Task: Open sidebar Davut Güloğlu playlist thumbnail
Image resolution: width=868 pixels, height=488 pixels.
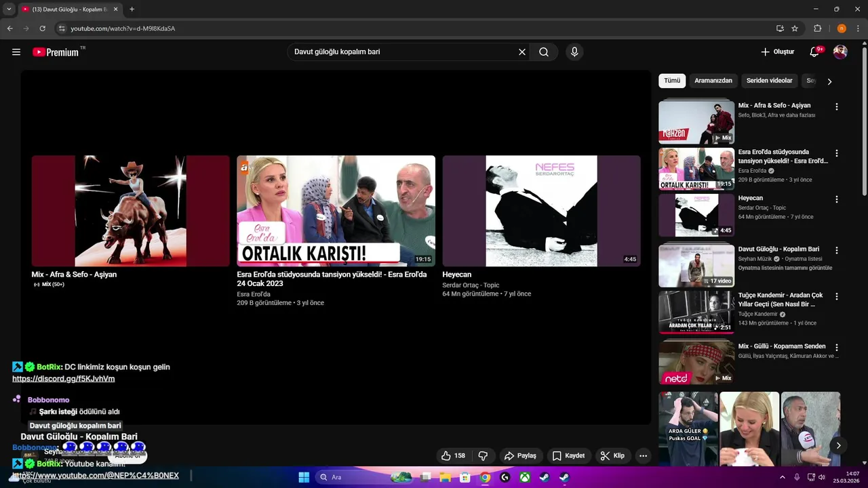Action: point(696,266)
